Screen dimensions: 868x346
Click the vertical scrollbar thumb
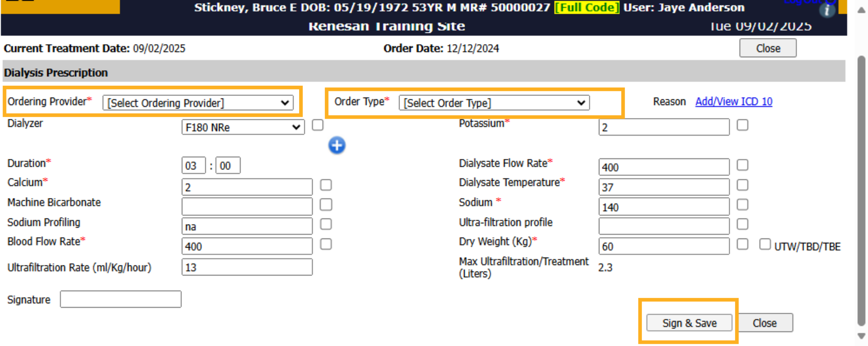(862, 191)
